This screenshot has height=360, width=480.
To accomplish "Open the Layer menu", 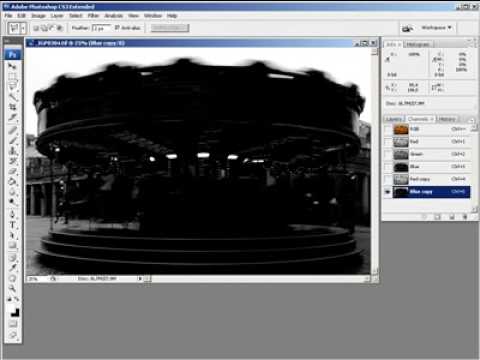I will click(57, 16).
